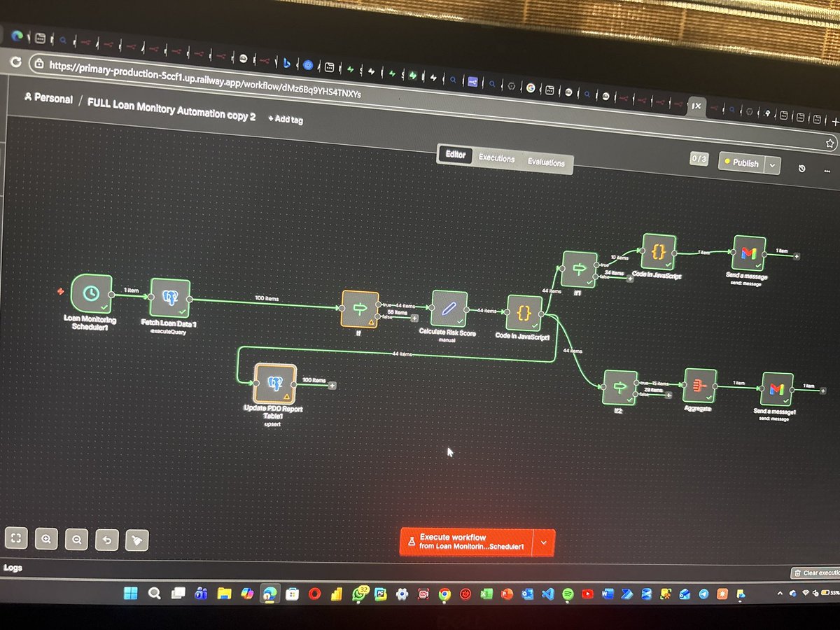Open the workflow history clock icon
This screenshot has width=840, height=630.
pyautogui.click(x=802, y=169)
